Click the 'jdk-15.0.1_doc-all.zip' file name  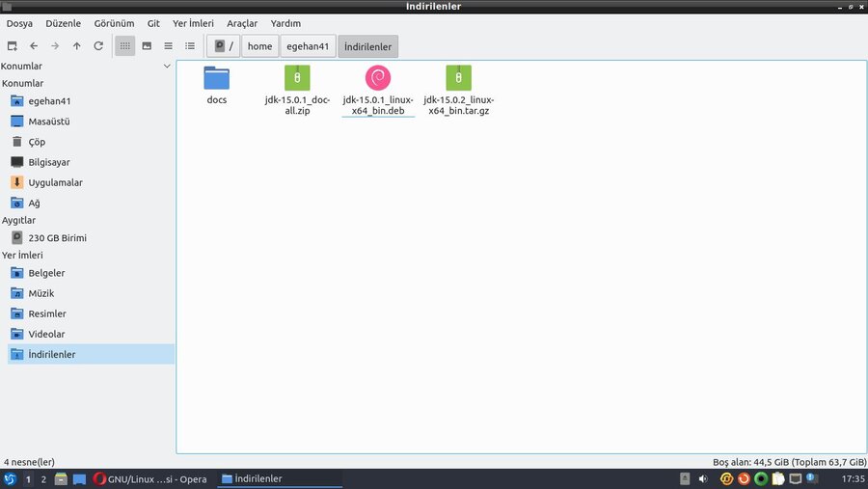pyautogui.click(x=297, y=105)
